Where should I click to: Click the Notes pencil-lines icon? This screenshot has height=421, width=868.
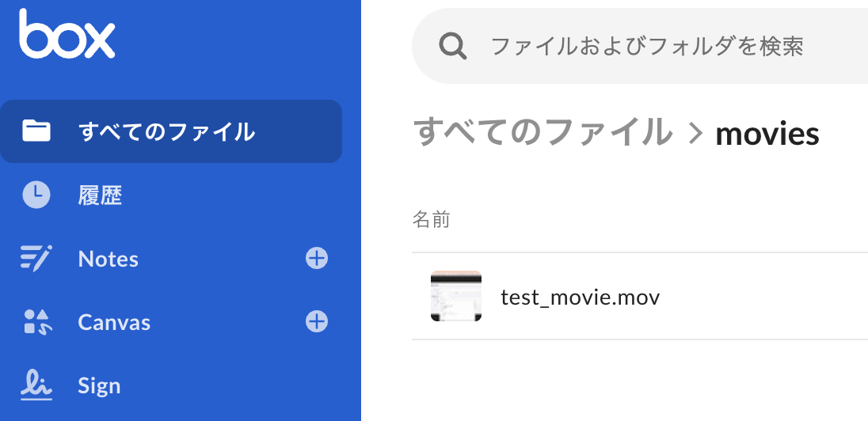tap(36, 258)
